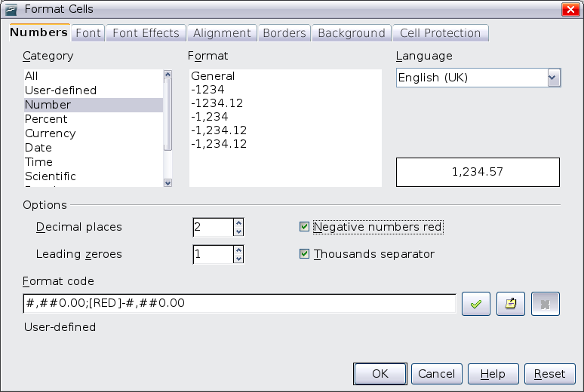Viewport: 584px width, 392px height.
Task: Click the Format code input field
Action: point(239,303)
